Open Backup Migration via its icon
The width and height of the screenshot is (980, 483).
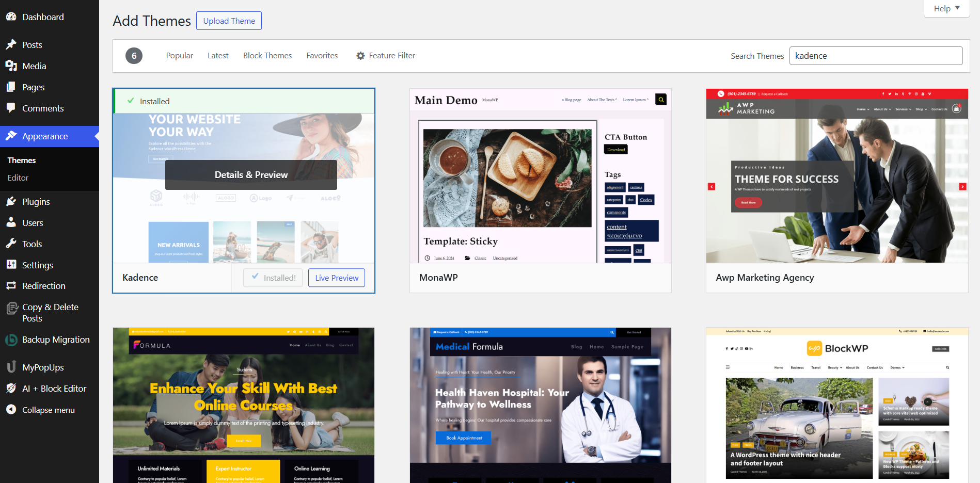point(11,340)
